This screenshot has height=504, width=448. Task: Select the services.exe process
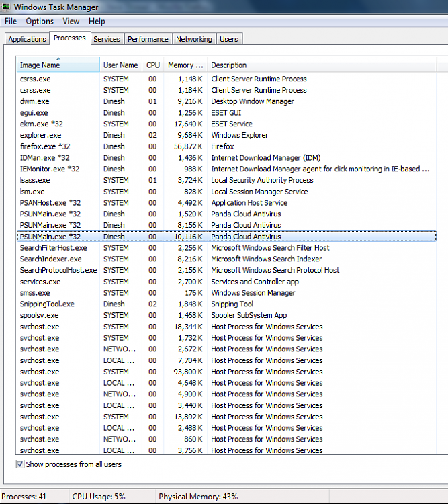pos(226,282)
